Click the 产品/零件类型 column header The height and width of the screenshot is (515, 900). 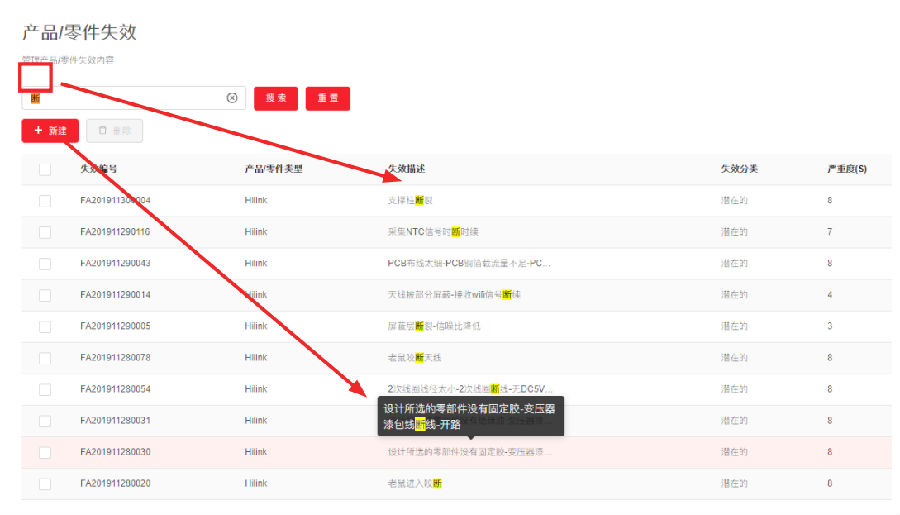pyautogui.click(x=273, y=169)
